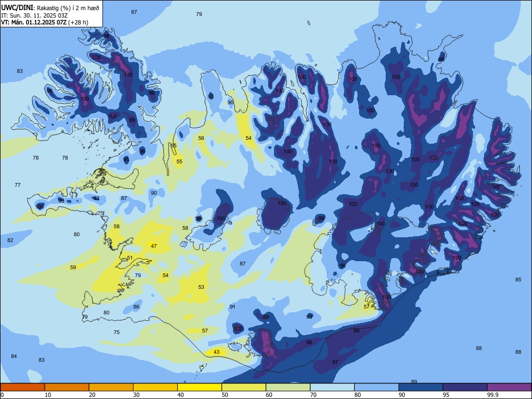532x399 pixels.
Task: Select the bright yellow 40–50 legend swatch
Action: coord(199,387)
